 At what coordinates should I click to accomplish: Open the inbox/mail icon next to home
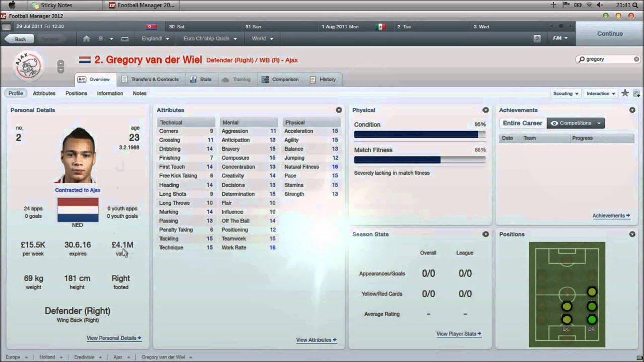124,38
